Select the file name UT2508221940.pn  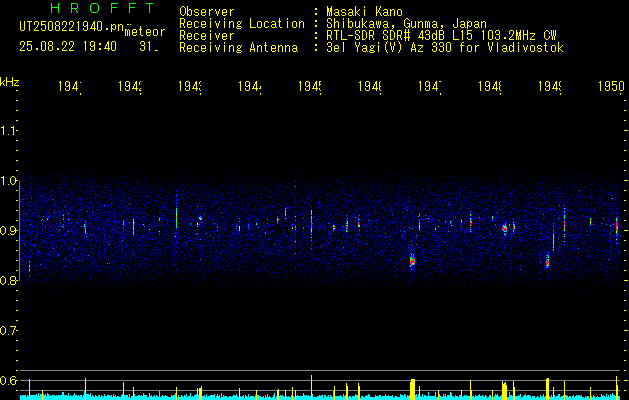[72, 26]
